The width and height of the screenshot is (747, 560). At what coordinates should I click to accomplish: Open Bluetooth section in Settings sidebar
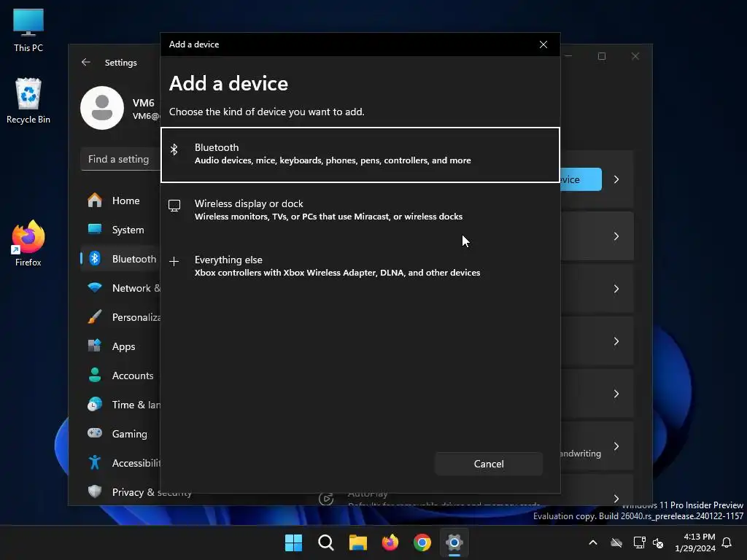pos(121,259)
